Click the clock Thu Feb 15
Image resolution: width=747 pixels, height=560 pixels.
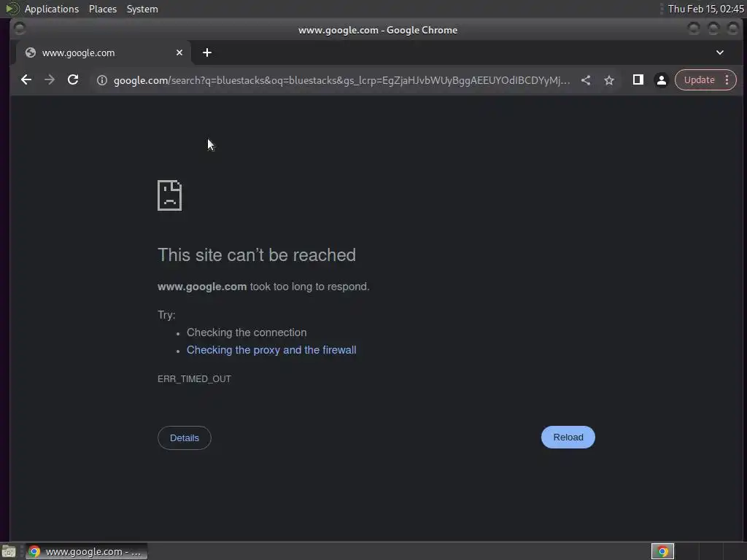(x=705, y=9)
